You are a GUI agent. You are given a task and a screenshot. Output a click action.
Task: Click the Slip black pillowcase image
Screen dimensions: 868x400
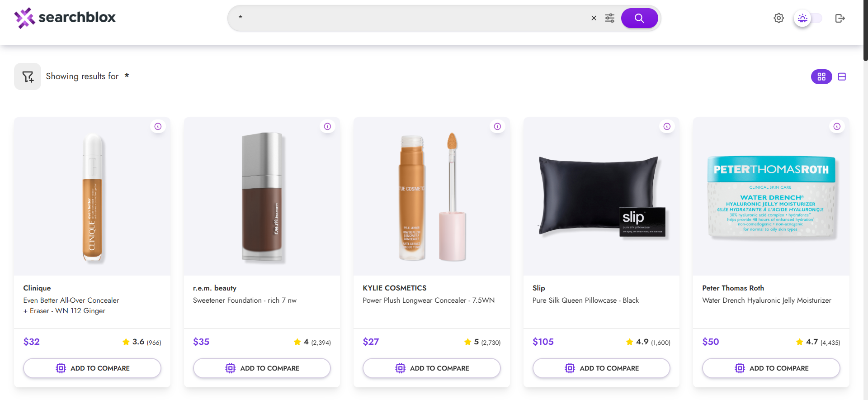coord(601,197)
